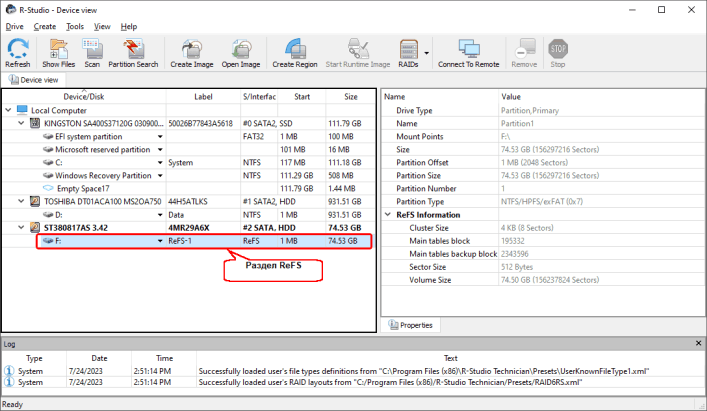Screen dimensions: 707x411
Task: Open EFI system partition dropdown arrow
Action: point(160,137)
